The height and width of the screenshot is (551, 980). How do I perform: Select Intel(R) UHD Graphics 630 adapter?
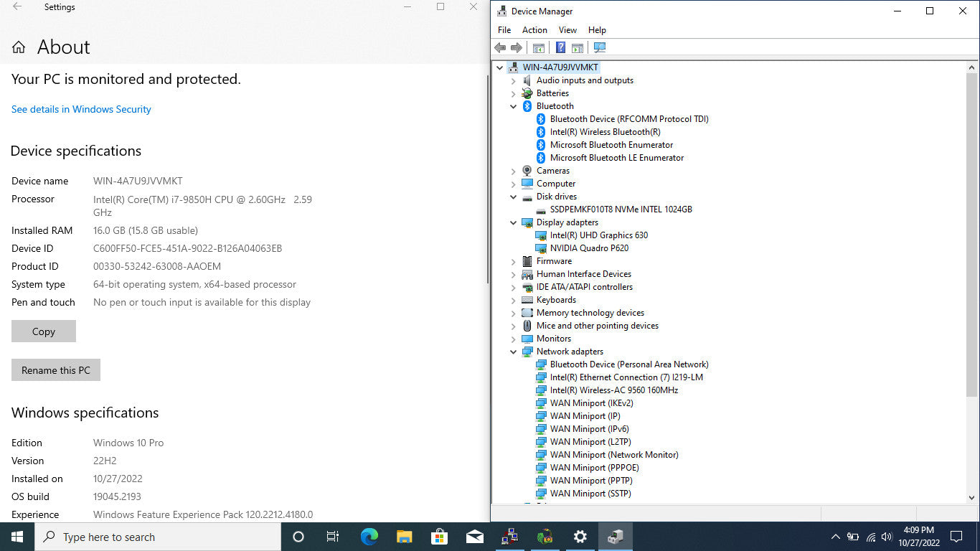tap(598, 235)
